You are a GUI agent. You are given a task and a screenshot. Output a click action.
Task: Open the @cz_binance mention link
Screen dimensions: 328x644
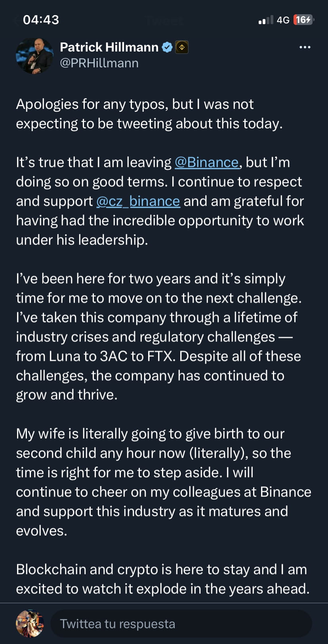click(x=138, y=201)
